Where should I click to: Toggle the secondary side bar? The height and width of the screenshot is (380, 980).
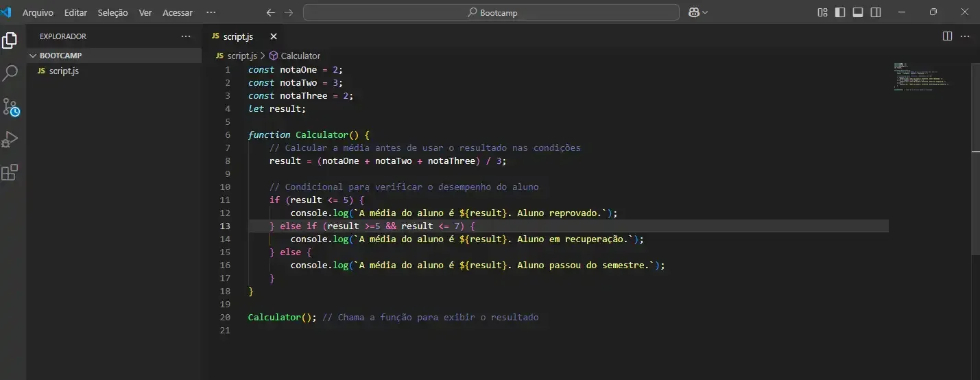[876, 12]
